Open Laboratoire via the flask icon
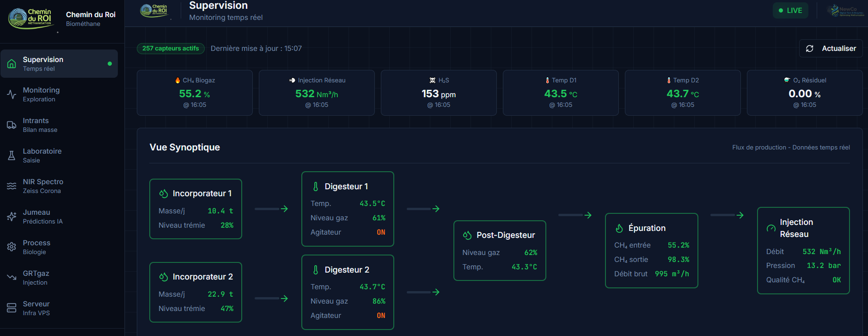 tap(12, 156)
